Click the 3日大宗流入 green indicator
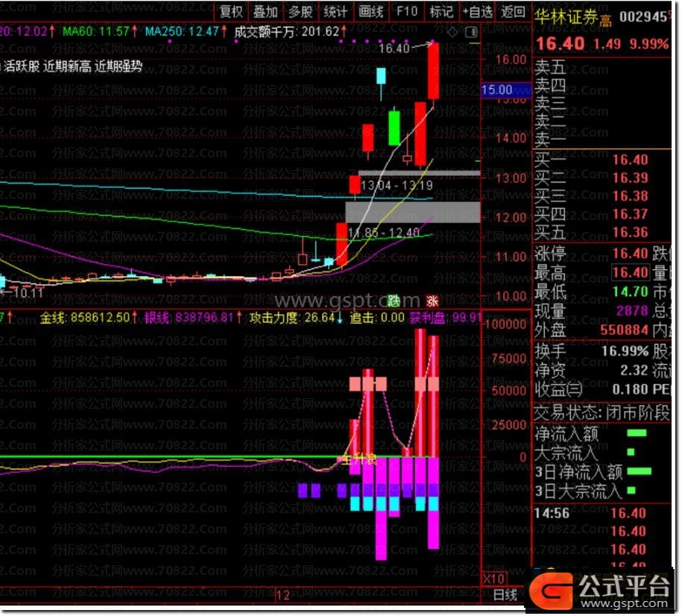Image resolution: width=682 pixels, height=616 pixels. [x=631, y=491]
